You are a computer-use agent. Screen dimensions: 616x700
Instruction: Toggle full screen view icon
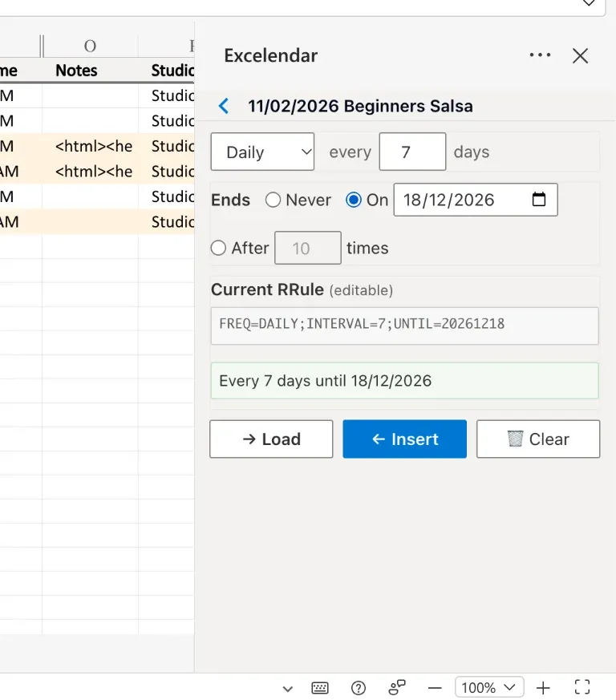pos(582,687)
